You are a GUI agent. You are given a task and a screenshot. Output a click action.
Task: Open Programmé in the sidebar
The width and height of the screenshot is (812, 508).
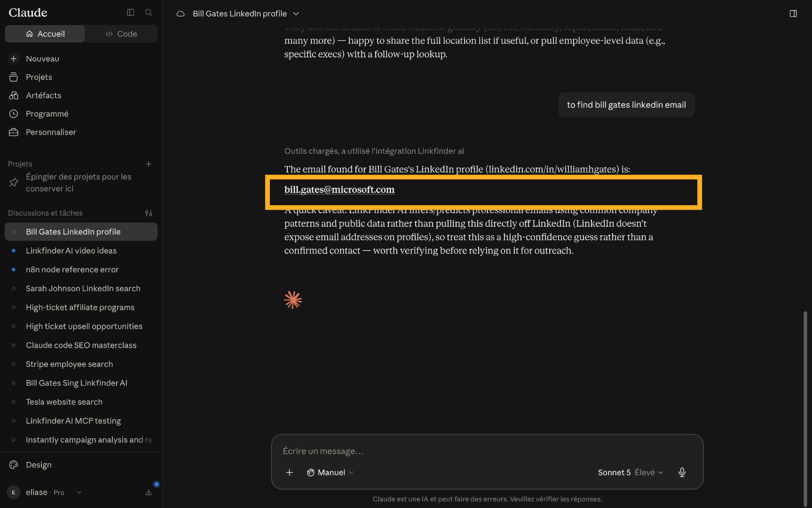81,114
